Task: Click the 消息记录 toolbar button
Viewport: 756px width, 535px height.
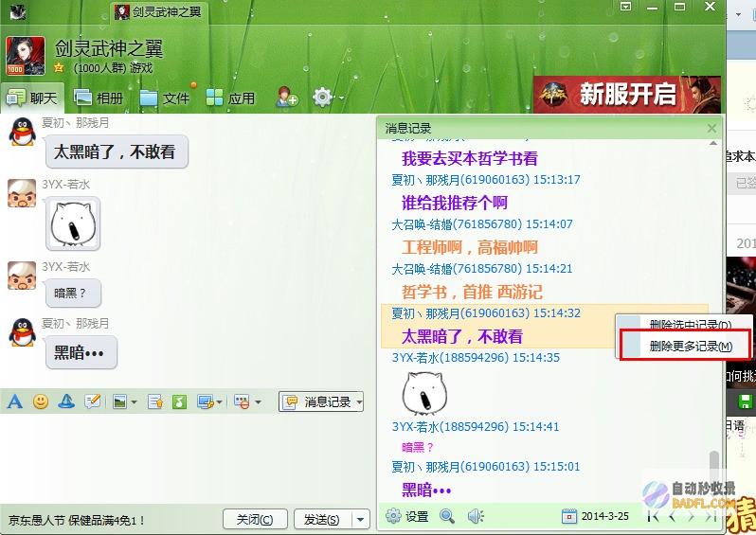Action: click(316, 401)
